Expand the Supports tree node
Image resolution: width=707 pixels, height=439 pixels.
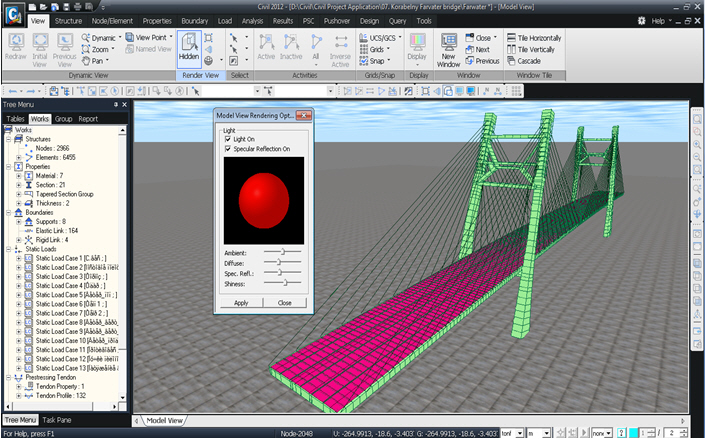[x=19, y=221]
